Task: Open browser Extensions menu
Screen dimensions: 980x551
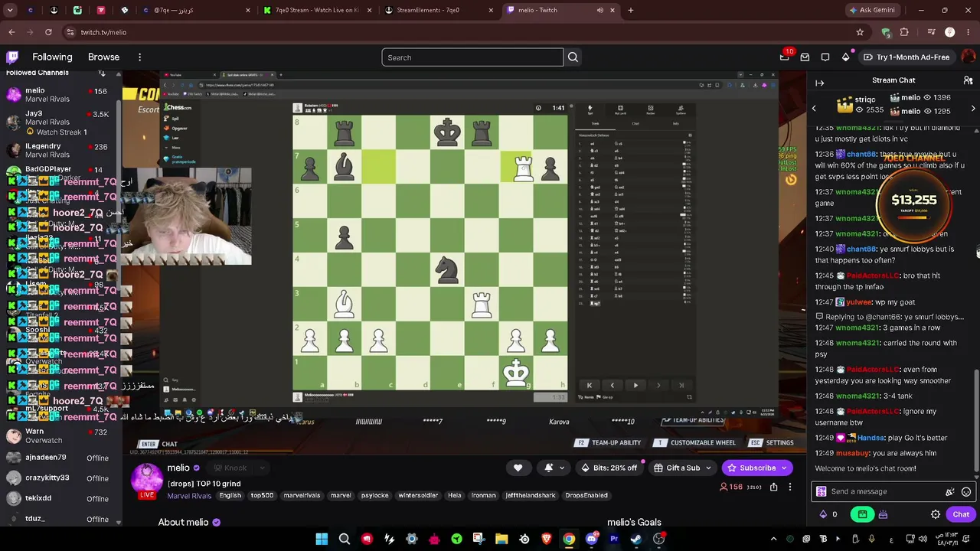Action: [x=904, y=32]
